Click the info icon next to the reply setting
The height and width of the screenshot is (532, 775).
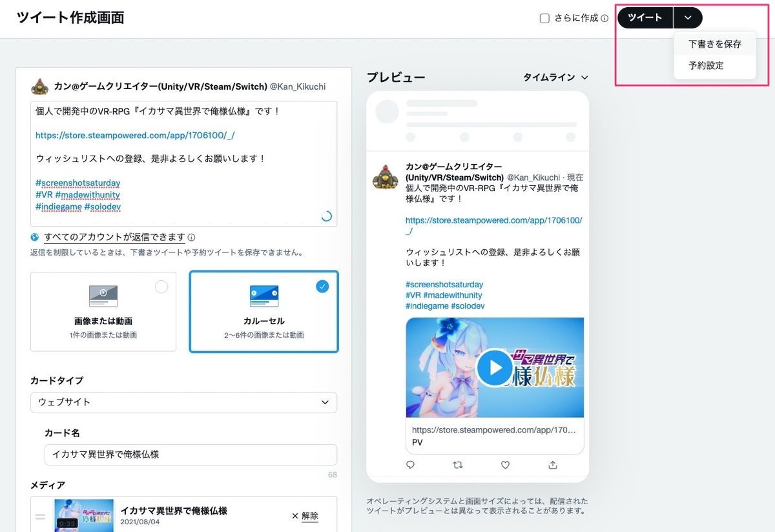[192, 238]
